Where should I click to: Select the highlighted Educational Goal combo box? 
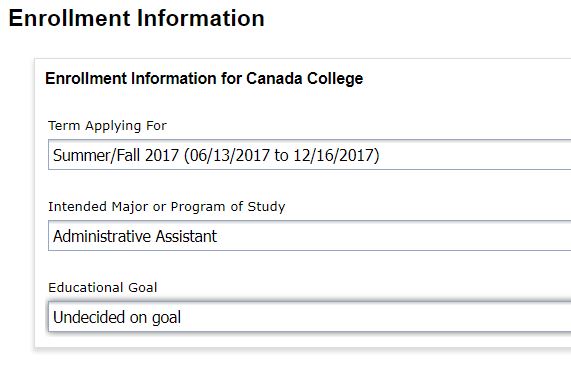310,316
